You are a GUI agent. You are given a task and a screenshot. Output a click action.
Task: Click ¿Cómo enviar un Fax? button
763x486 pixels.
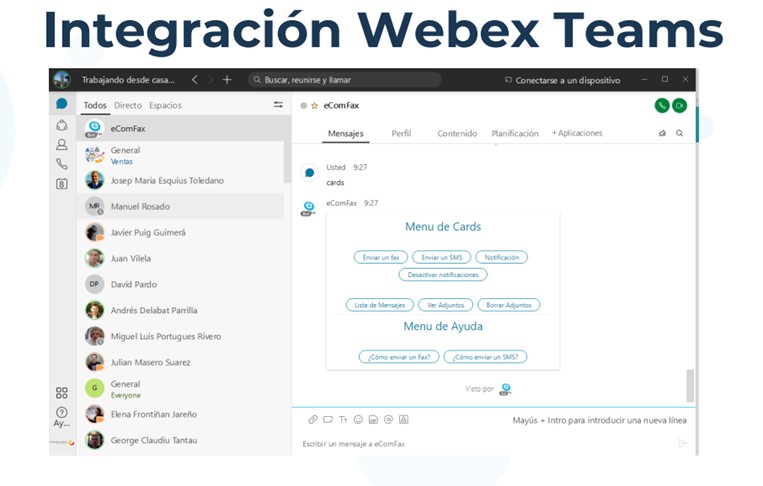coord(399,357)
